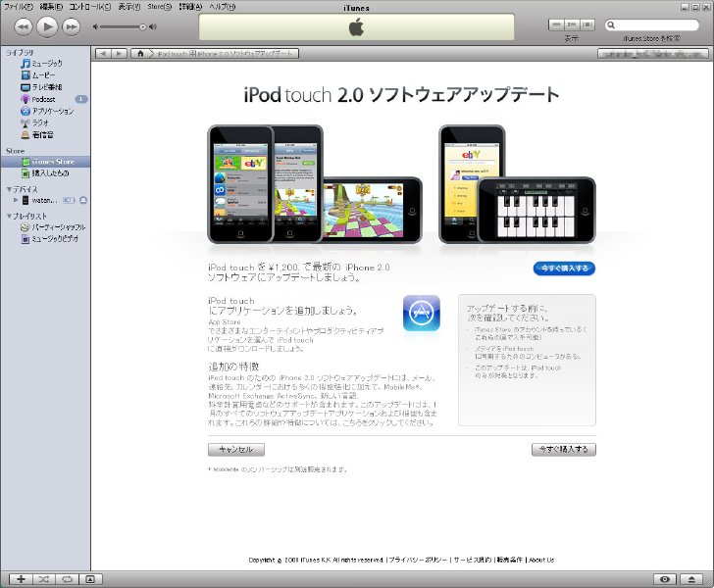The height and width of the screenshot is (588, 714).
Task: Toggle repeat playback
Action: (68, 579)
